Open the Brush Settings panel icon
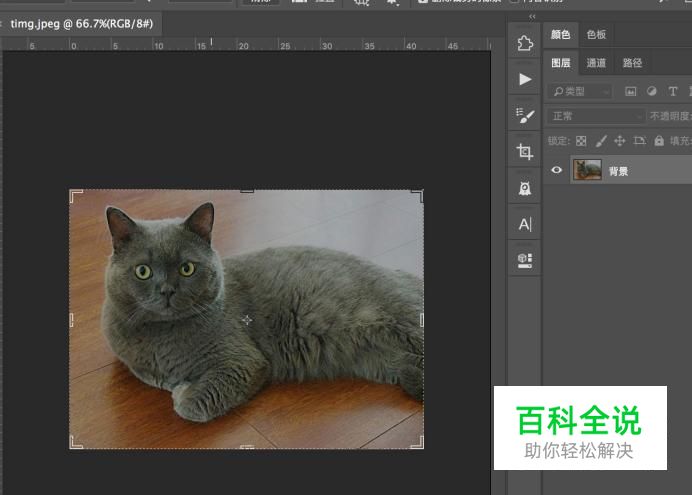 tap(525, 116)
